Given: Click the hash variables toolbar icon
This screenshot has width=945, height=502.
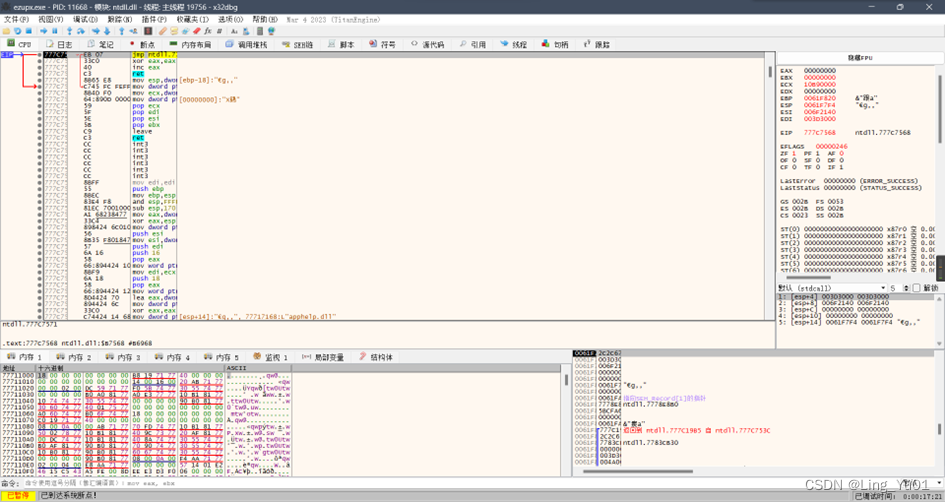Looking at the screenshot, I should (x=219, y=31).
